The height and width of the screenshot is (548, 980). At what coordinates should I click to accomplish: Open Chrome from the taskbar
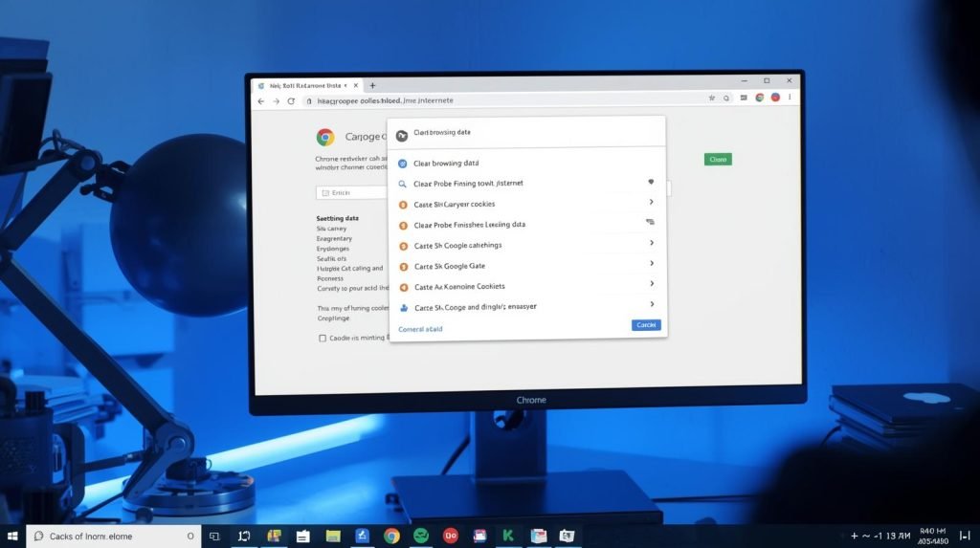[391, 537]
